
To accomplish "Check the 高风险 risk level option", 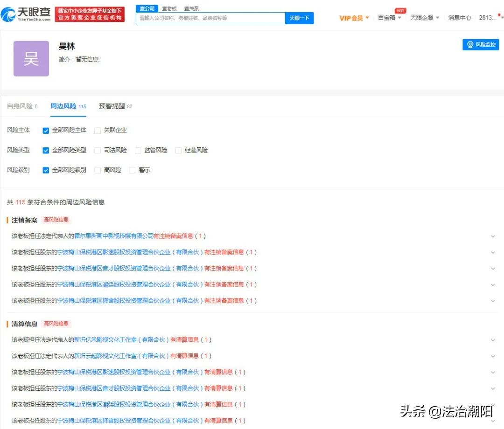I will click(x=97, y=170).
